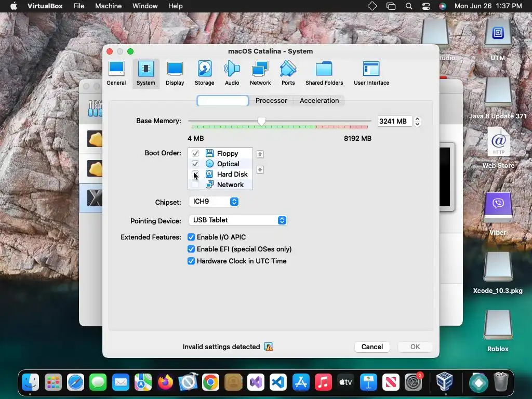Open the VirtualBox application menu
The image size is (532, 399).
[x=45, y=6]
